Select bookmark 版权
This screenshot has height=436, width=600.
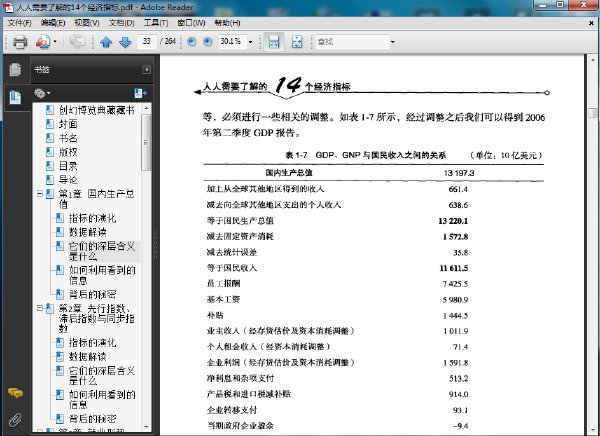[x=68, y=152]
